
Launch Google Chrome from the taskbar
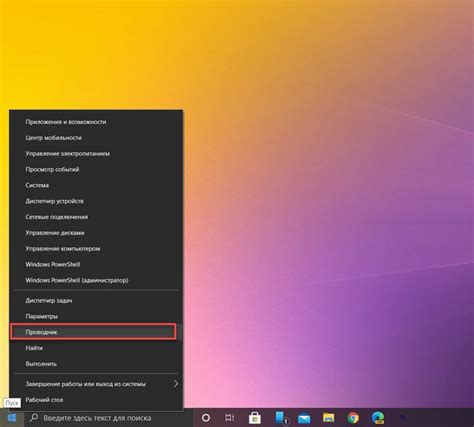(353, 418)
